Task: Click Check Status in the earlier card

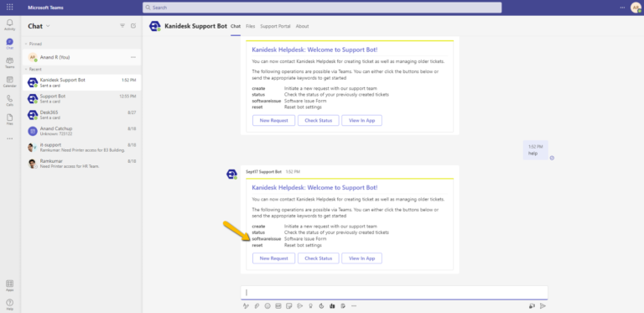Action: point(319,120)
